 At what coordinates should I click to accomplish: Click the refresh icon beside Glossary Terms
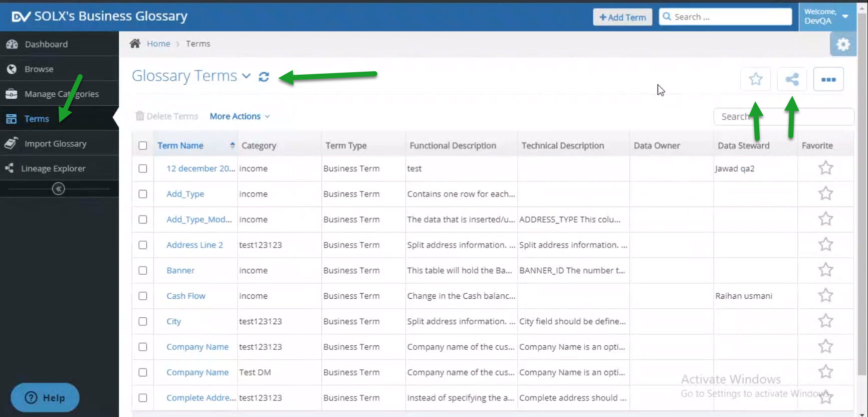[x=264, y=77]
